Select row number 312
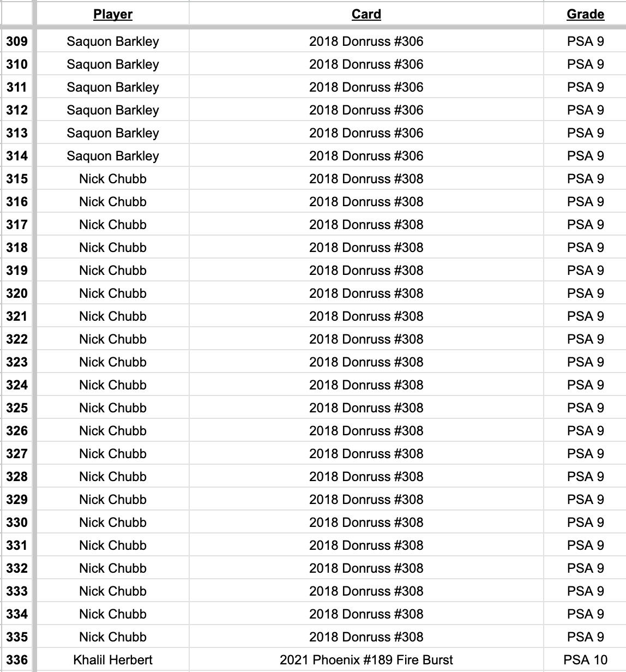 [x=17, y=110]
